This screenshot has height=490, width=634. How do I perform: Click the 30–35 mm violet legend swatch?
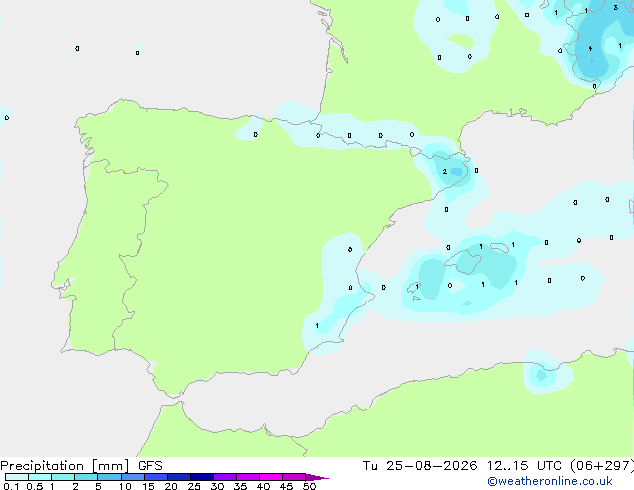click(x=225, y=477)
